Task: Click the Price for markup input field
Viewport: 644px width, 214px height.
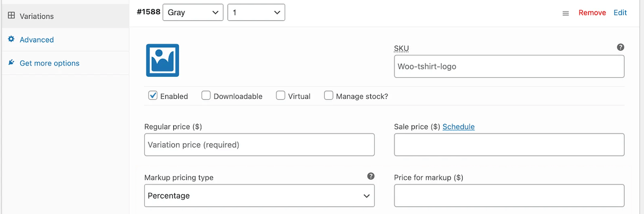Action: tap(509, 196)
